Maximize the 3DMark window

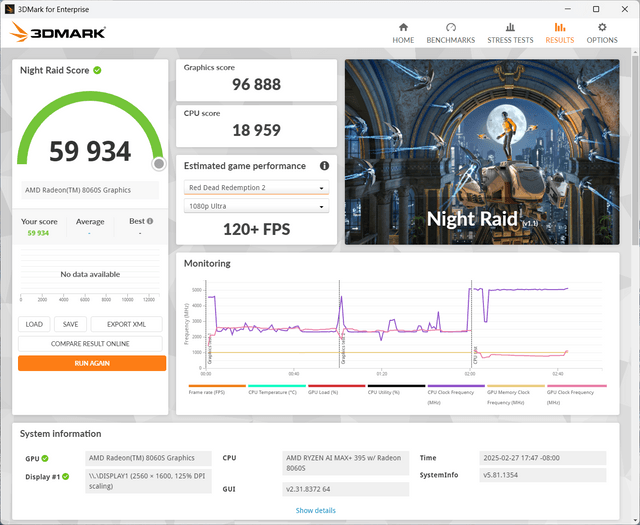[x=596, y=9]
